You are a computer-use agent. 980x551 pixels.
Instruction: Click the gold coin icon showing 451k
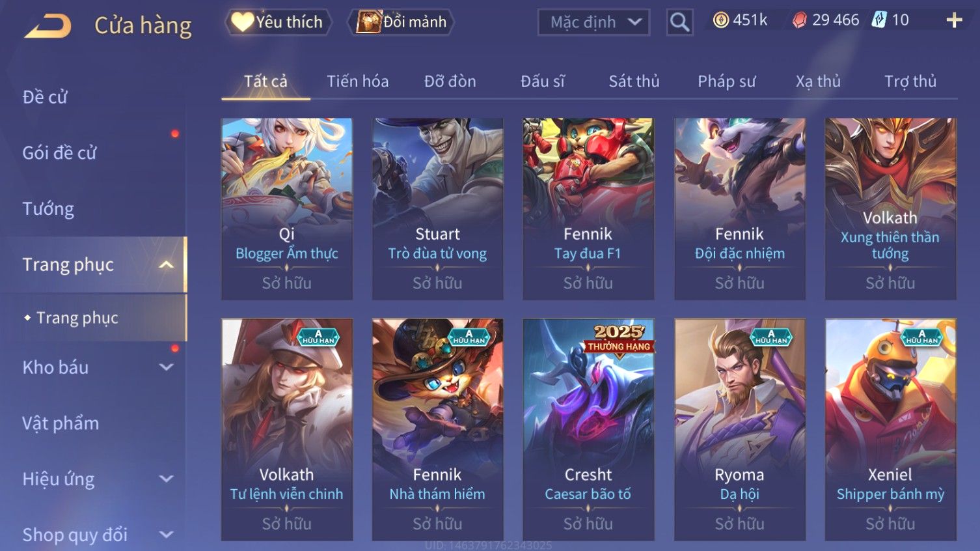pyautogui.click(x=720, y=21)
